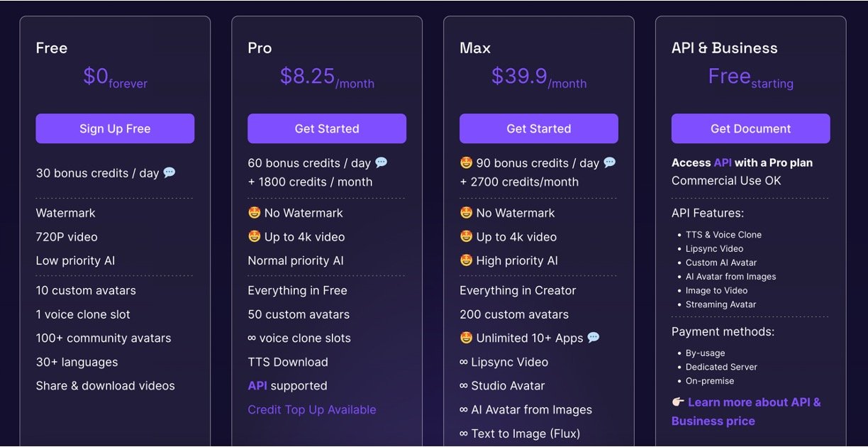Click the speech bubble beside 30 bonus credits

click(169, 172)
